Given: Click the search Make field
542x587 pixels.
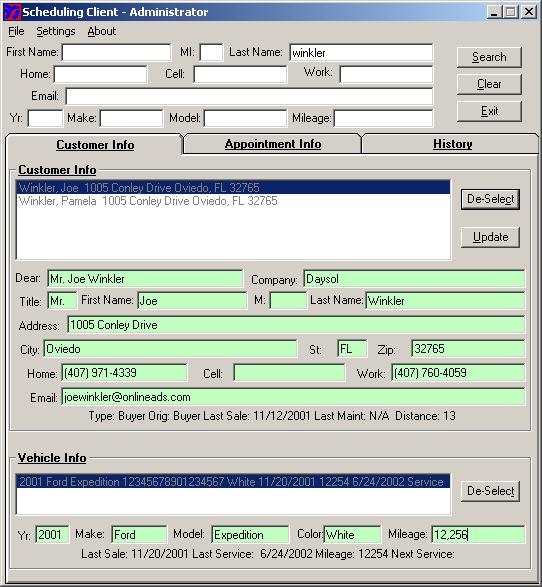Looking at the screenshot, I should click(x=131, y=118).
